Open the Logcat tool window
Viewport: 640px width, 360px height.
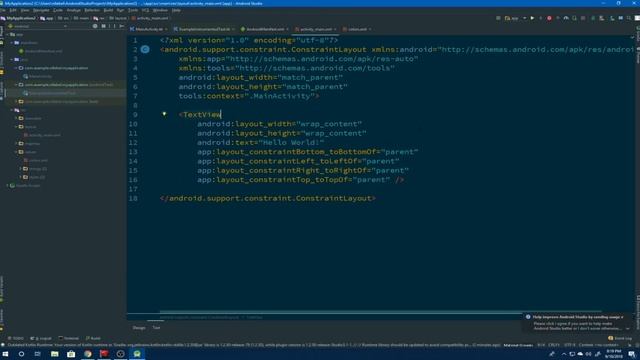pyautogui.click(x=41, y=338)
